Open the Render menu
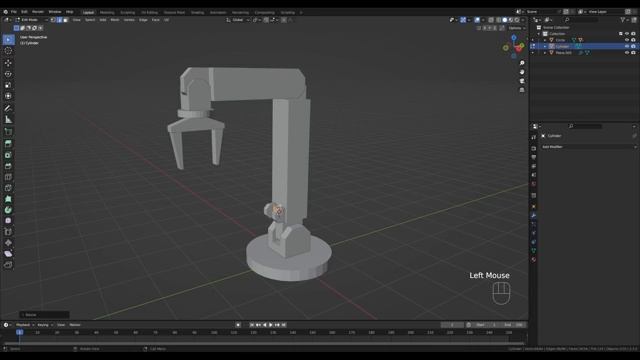Viewport: 640px width, 360px height. (38, 12)
